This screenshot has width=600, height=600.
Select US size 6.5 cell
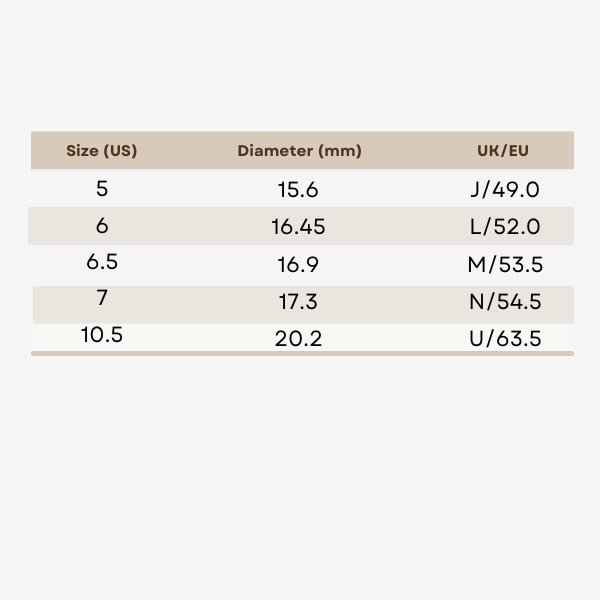[x=102, y=263]
